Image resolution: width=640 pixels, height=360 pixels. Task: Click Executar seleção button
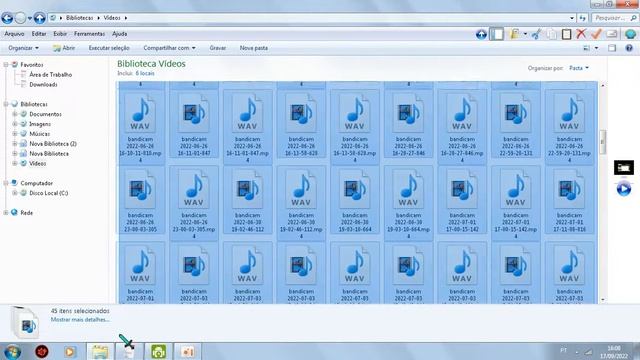(109, 48)
